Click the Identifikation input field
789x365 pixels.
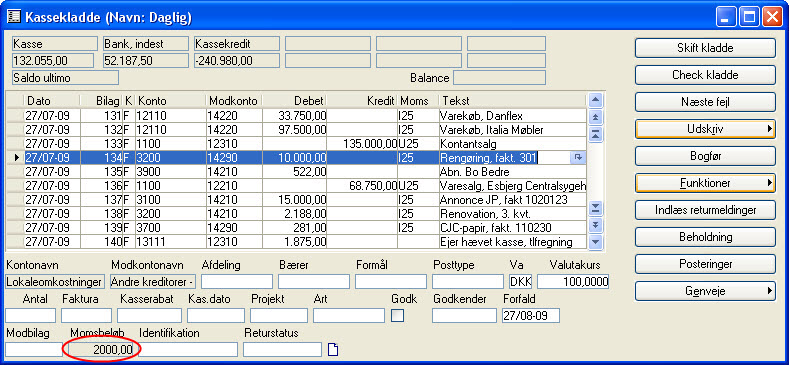[x=187, y=349]
